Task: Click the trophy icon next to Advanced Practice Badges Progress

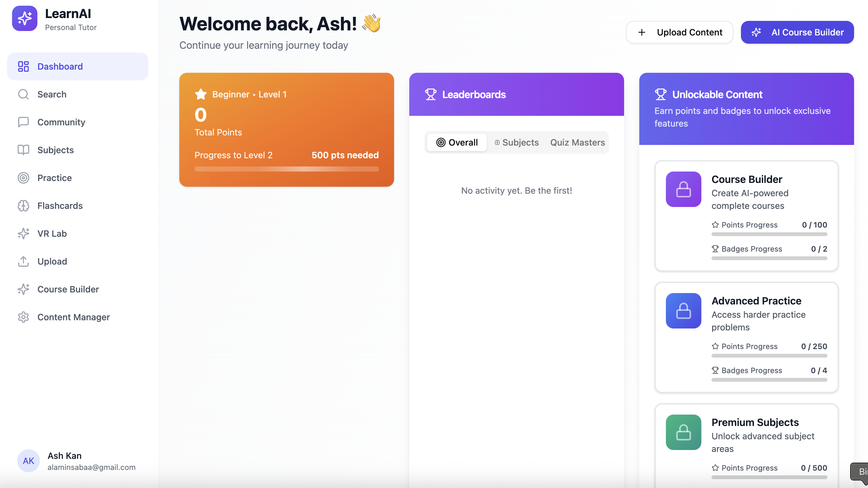Action: pyautogui.click(x=715, y=370)
